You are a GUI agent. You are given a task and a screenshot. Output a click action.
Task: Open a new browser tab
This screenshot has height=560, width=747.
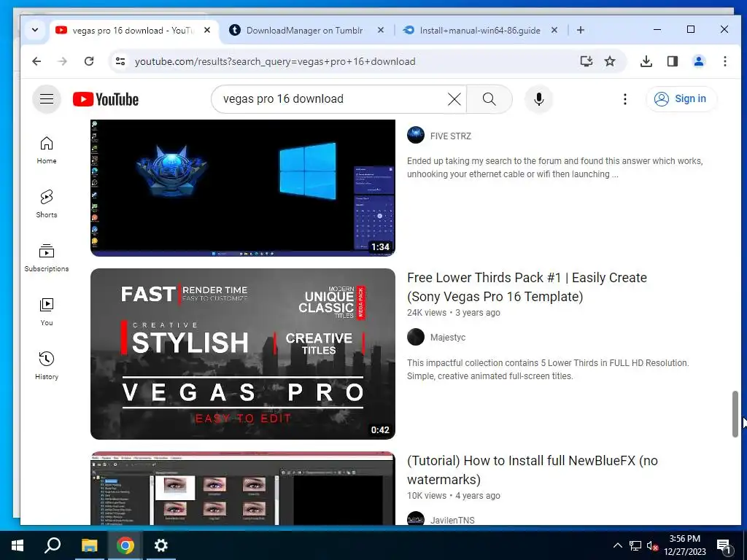tap(580, 30)
